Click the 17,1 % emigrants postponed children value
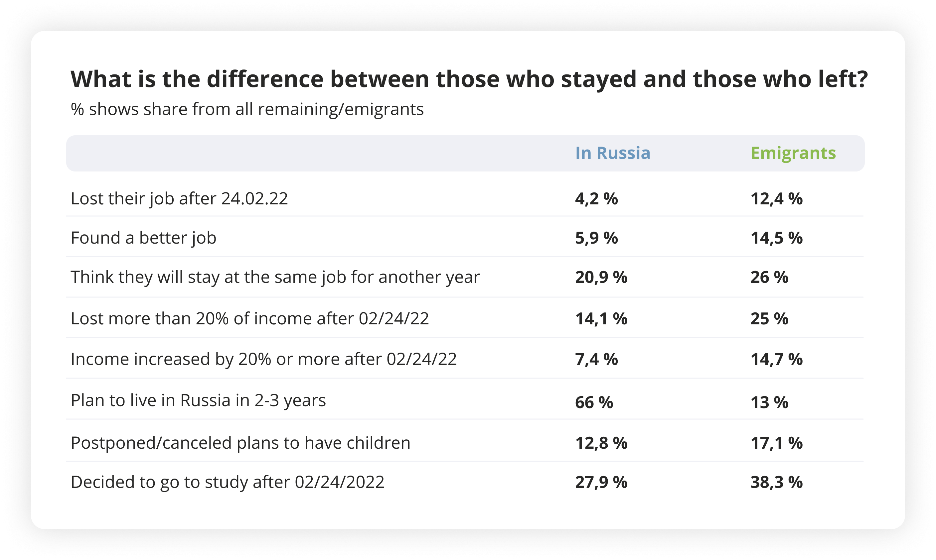Image resolution: width=936 pixels, height=560 pixels. click(x=776, y=443)
